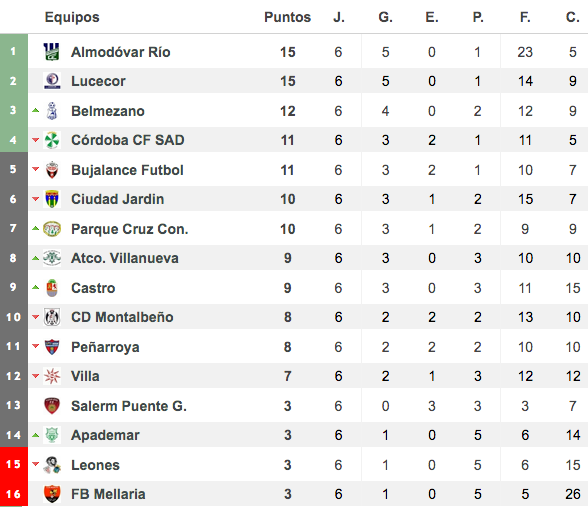This screenshot has width=588, height=507.
Task: Click the red position 15 relegation cell
Action: (x=14, y=464)
